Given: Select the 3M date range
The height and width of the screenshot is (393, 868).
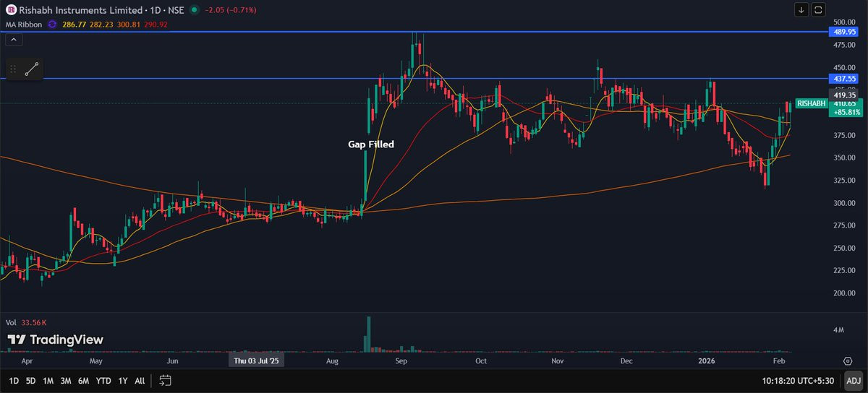Looking at the screenshot, I should click(66, 380).
